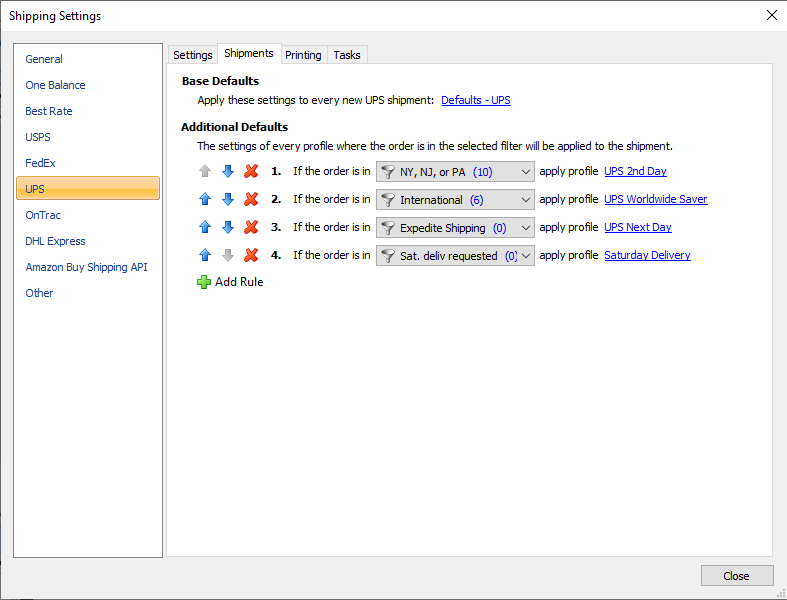Move rule 3 down with blue arrow
787x600 pixels.
(228, 227)
